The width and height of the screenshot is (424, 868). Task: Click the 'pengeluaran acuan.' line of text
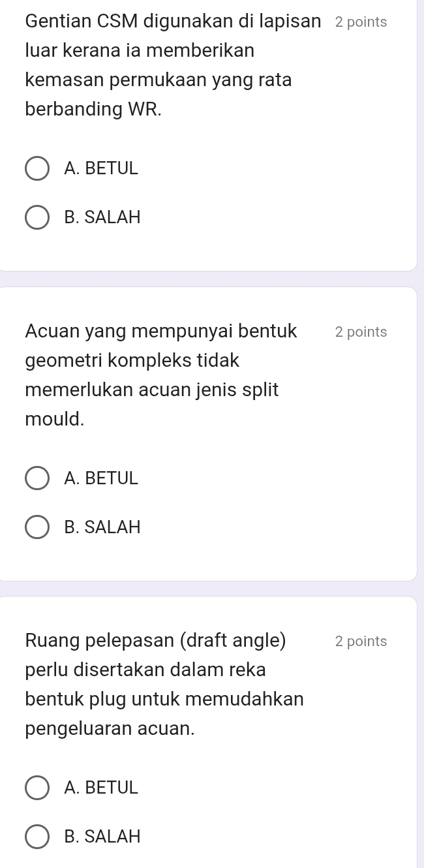point(110,728)
